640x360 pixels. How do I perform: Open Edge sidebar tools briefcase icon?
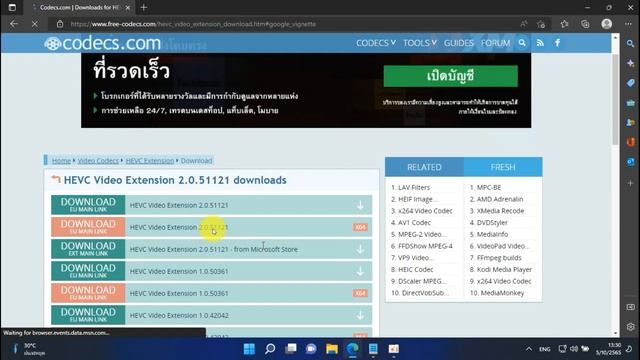tap(631, 103)
